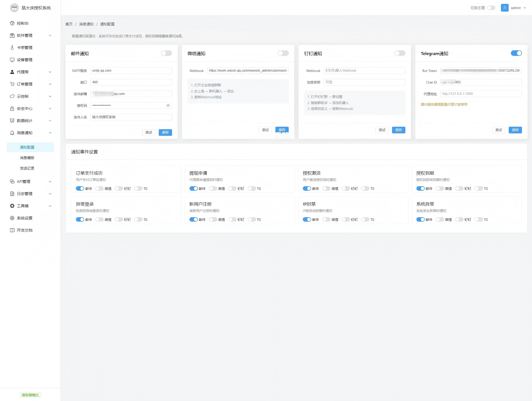Click 测试 button in 邮件通知 card
Screen dimensions: 532x401
(x=149, y=133)
